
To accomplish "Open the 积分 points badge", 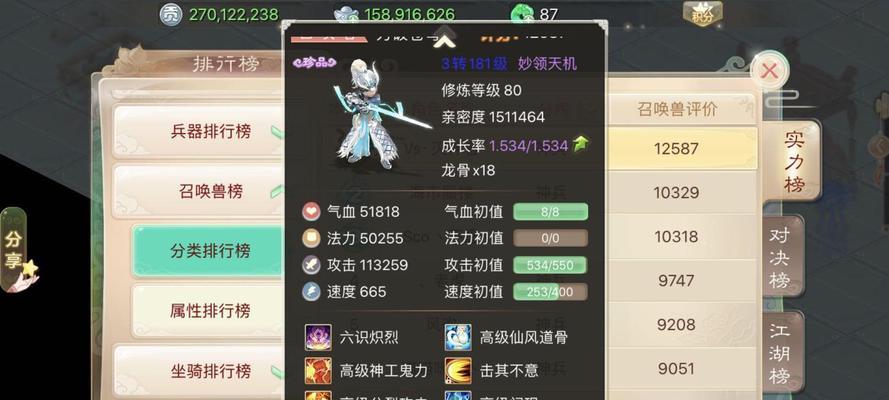I will tap(702, 14).
